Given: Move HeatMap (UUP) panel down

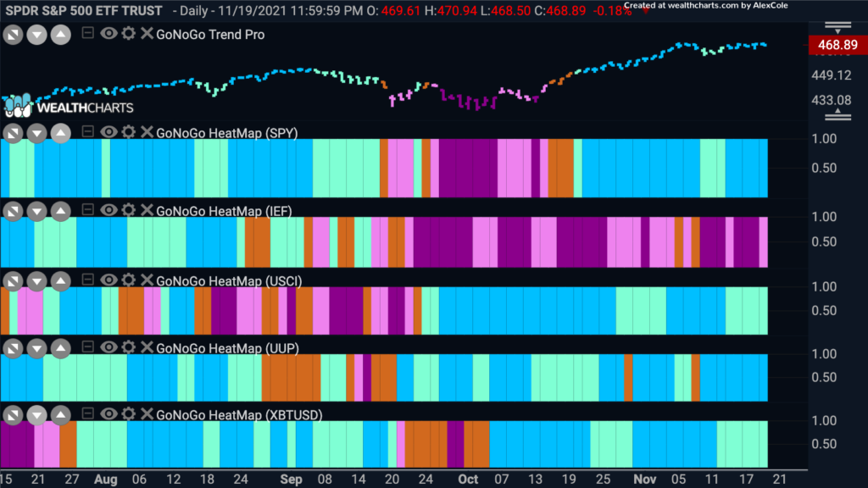Looking at the screenshot, I should pos(36,348).
